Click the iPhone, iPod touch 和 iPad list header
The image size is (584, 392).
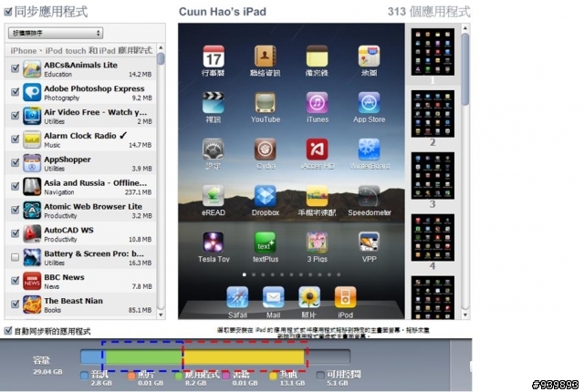81,50
